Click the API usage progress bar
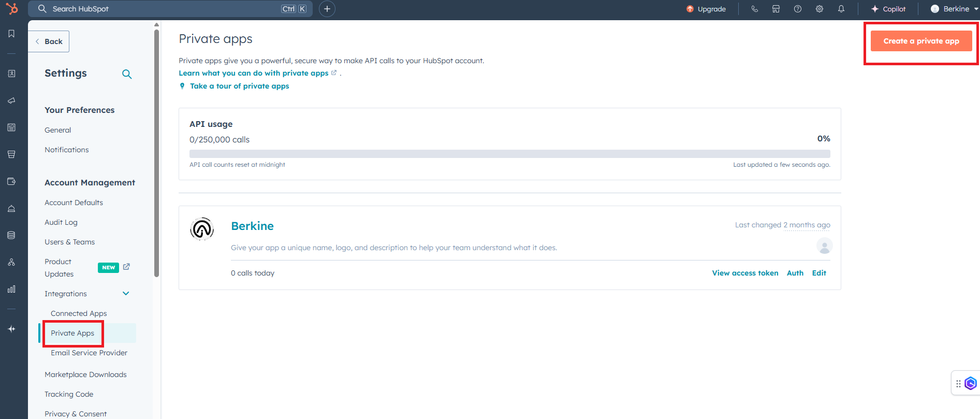Viewport: 980px width, 419px height. [509, 154]
